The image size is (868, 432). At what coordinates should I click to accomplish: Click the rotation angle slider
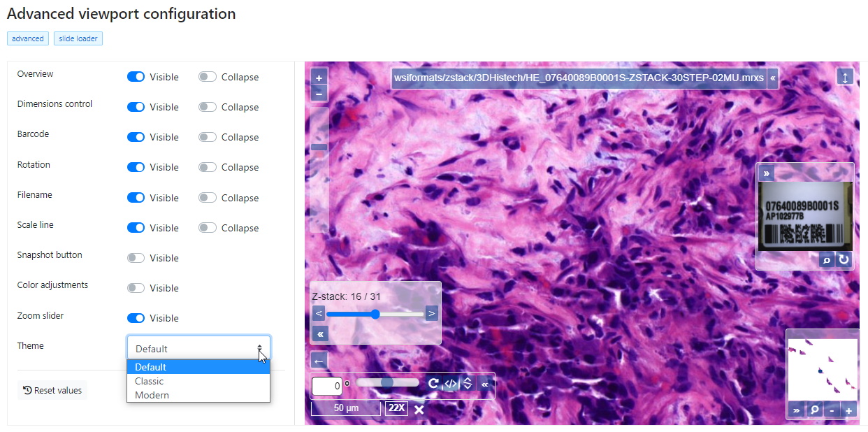tap(387, 383)
